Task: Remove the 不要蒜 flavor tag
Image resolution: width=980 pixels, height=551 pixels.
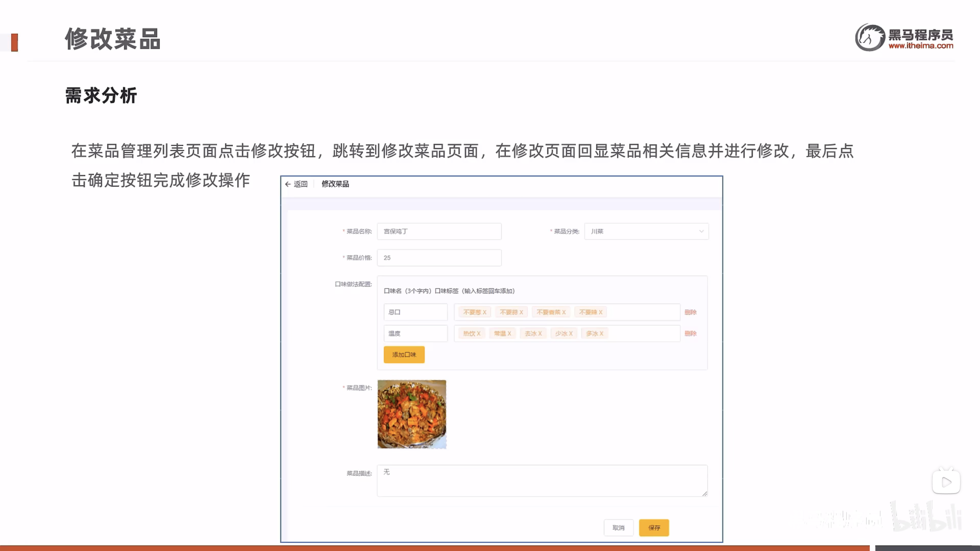Action: click(x=521, y=312)
